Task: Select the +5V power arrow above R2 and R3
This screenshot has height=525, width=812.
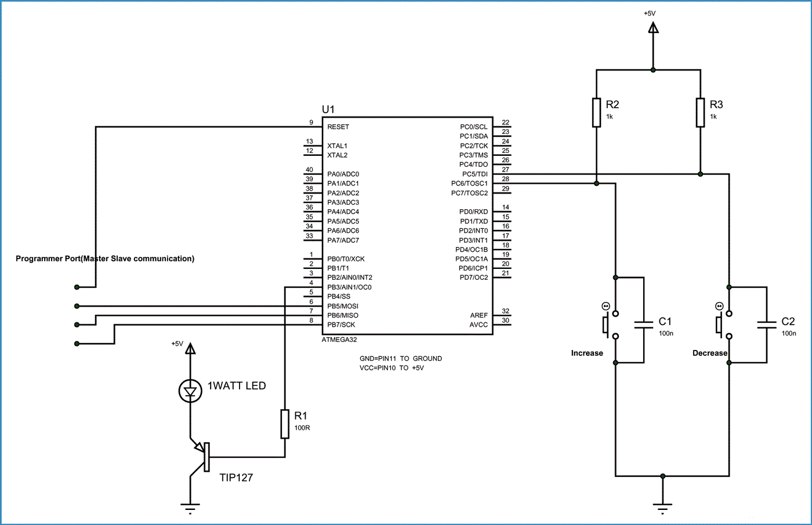Action: tap(653, 28)
